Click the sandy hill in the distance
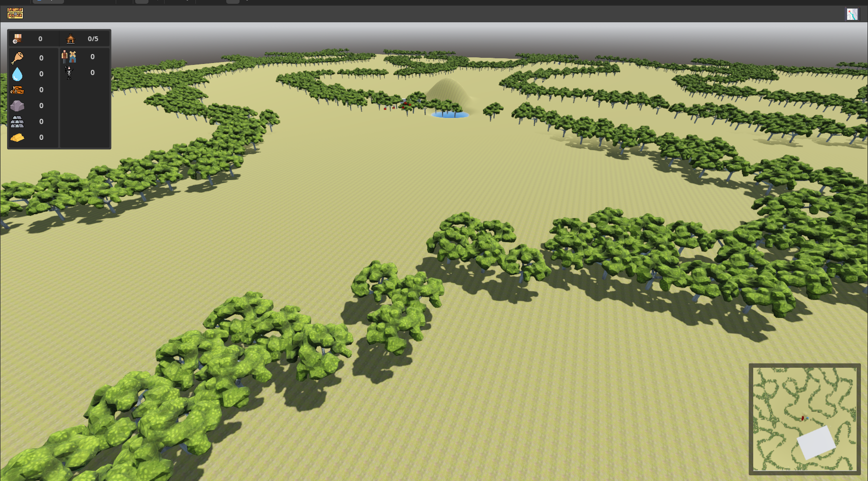The height and width of the screenshot is (481, 868). pos(448,91)
